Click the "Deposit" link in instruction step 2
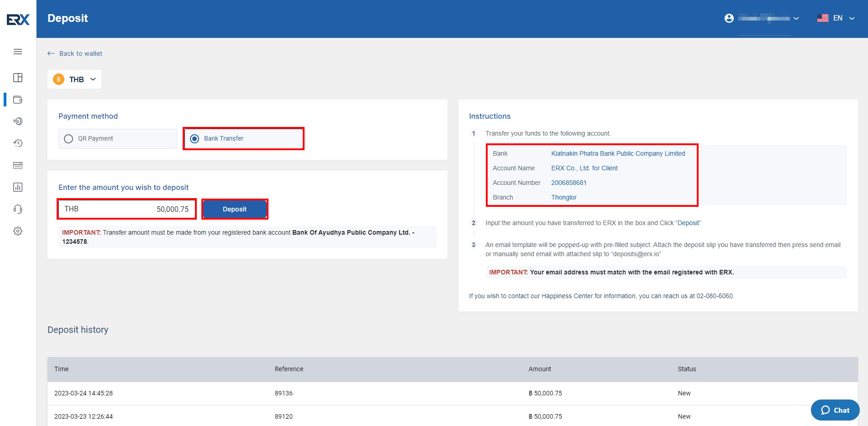Viewport: 868px width, 426px height. (x=688, y=223)
